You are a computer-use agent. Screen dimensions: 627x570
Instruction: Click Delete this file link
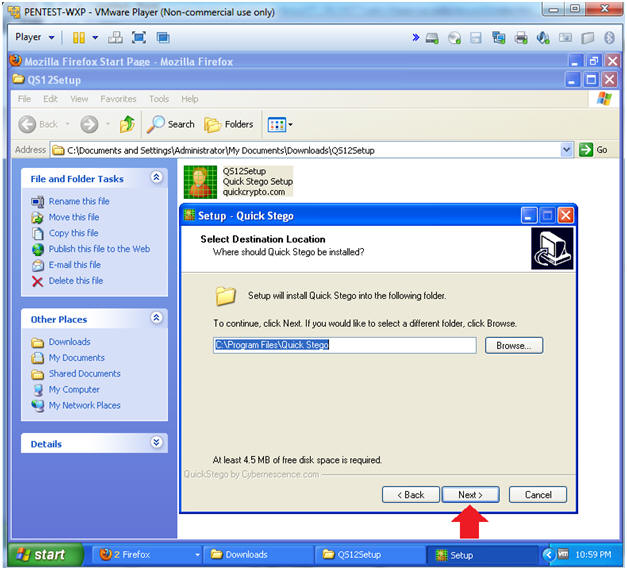[76, 281]
